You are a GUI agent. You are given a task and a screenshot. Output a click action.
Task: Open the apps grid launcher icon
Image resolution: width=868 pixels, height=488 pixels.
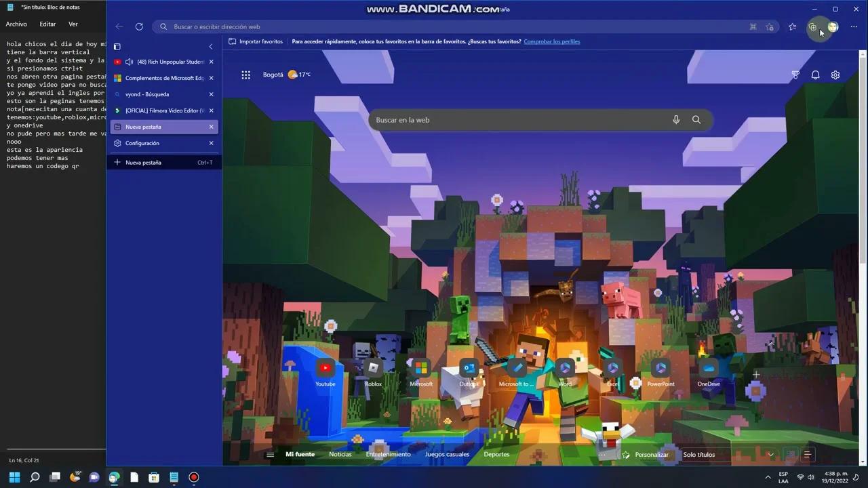coord(246,75)
